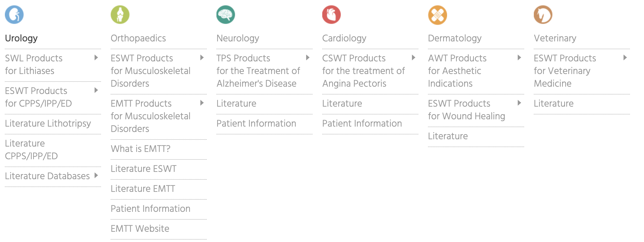Open ESWT Products for Wound Healing
Image resolution: width=644 pixels, height=242 pixels.
pos(466,110)
